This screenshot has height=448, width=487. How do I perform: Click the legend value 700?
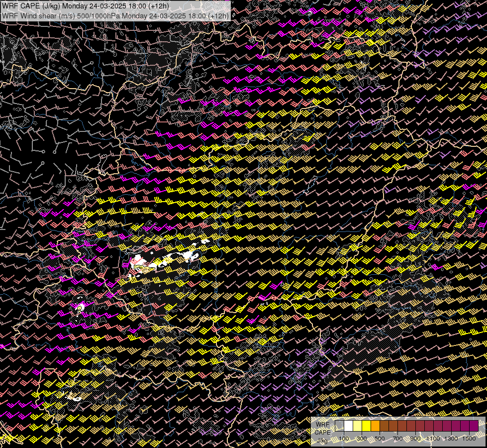click(397, 439)
